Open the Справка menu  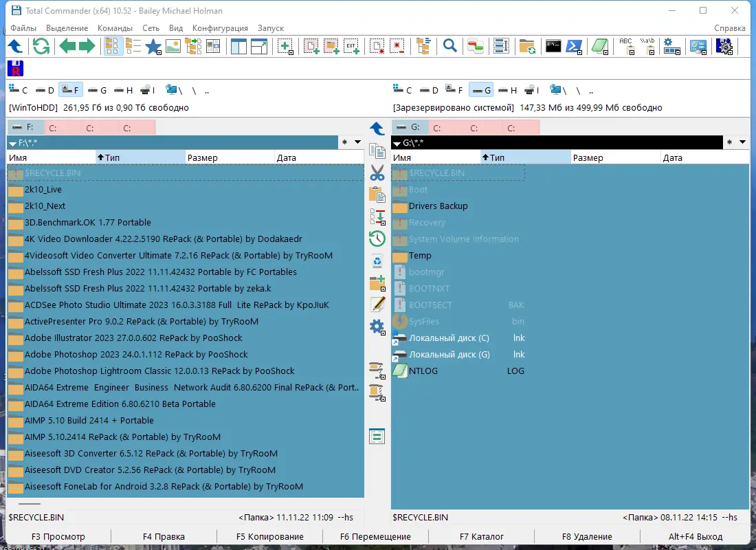(729, 28)
